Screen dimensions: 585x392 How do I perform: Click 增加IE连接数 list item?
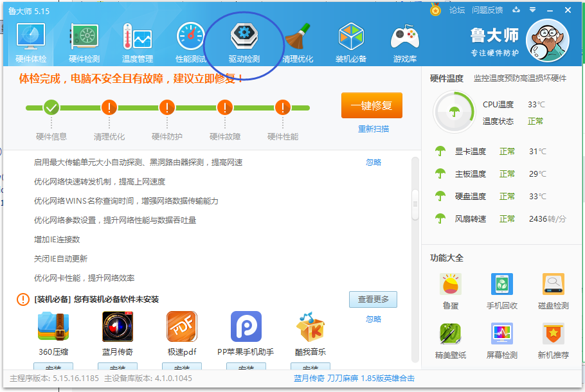click(57, 240)
